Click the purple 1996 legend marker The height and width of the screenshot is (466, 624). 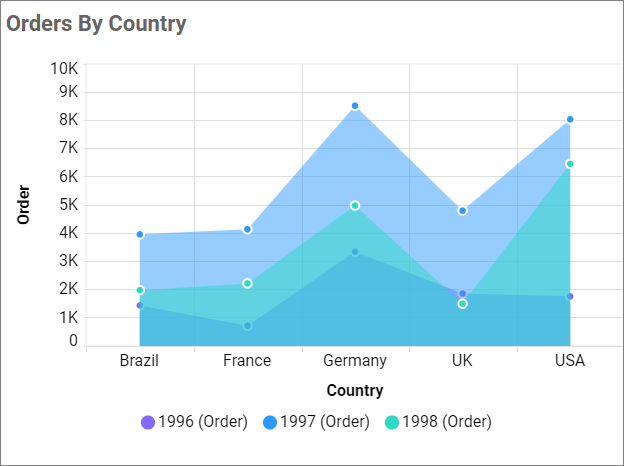click(x=148, y=422)
